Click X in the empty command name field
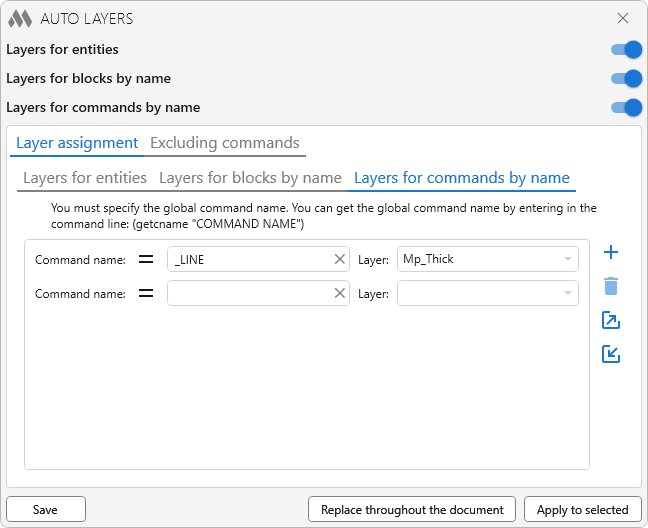Image resolution: width=648 pixels, height=528 pixels. coord(340,293)
